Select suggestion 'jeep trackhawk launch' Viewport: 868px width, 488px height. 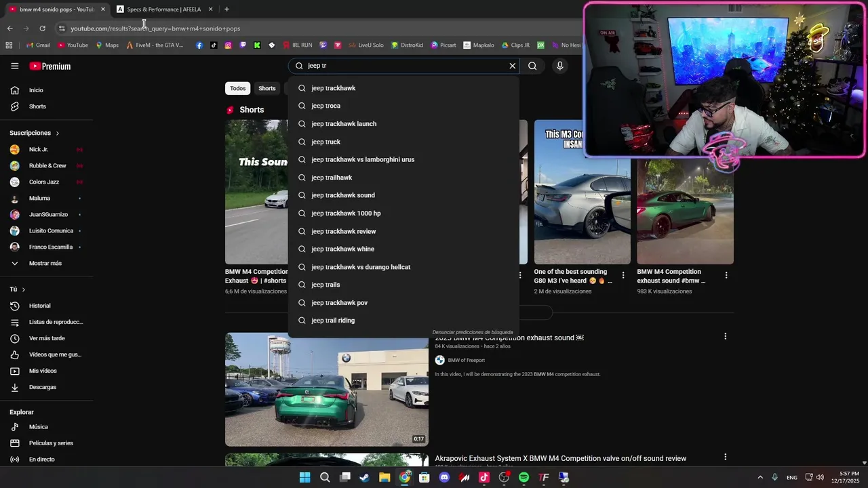tap(403, 124)
